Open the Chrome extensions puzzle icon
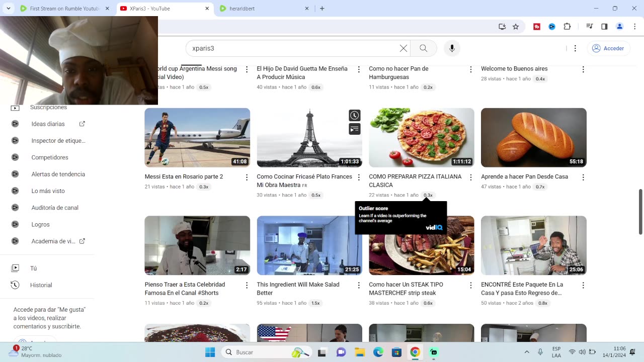The image size is (644, 362). (x=568, y=27)
